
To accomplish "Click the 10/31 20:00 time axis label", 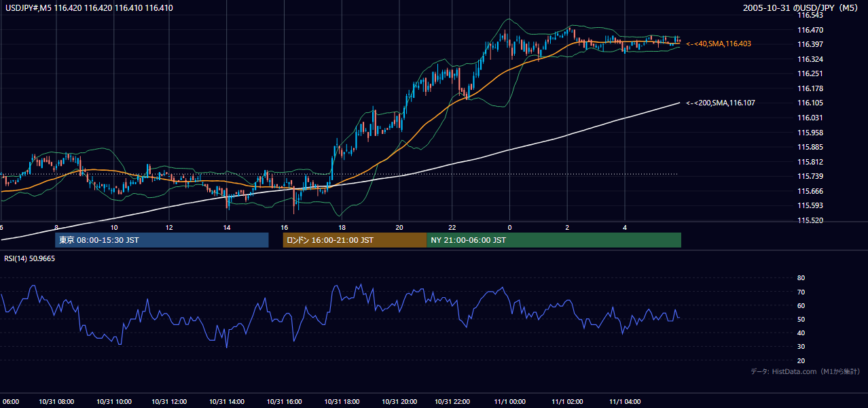I will (x=398, y=401).
